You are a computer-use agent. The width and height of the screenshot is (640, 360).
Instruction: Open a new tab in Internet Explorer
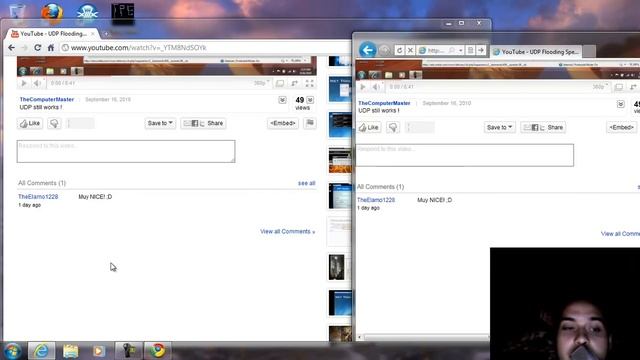click(x=589, y=51)
